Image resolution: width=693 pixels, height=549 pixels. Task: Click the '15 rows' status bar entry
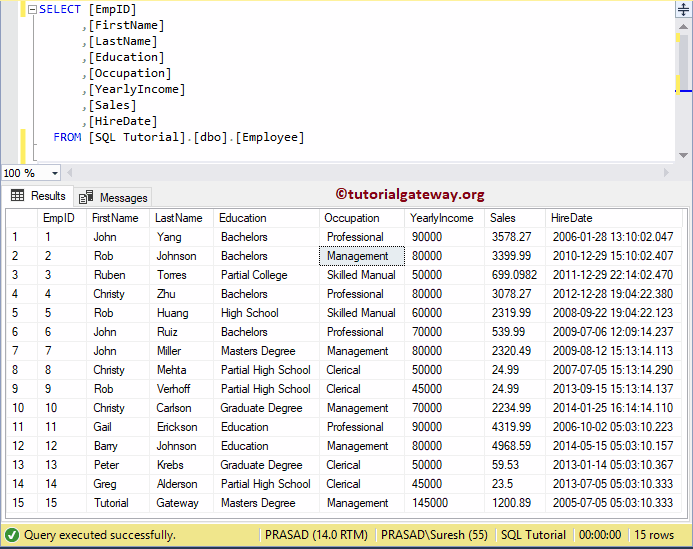pos(654,535)
